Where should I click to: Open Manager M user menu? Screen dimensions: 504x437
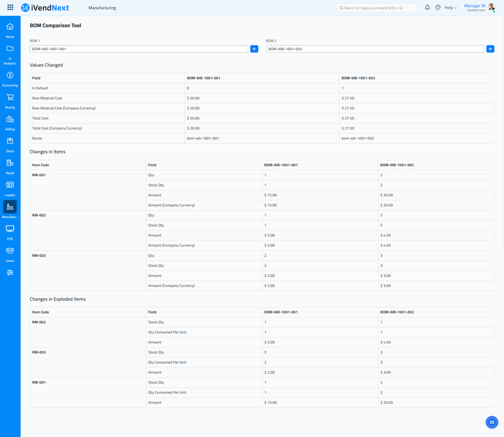click(474, 8)
